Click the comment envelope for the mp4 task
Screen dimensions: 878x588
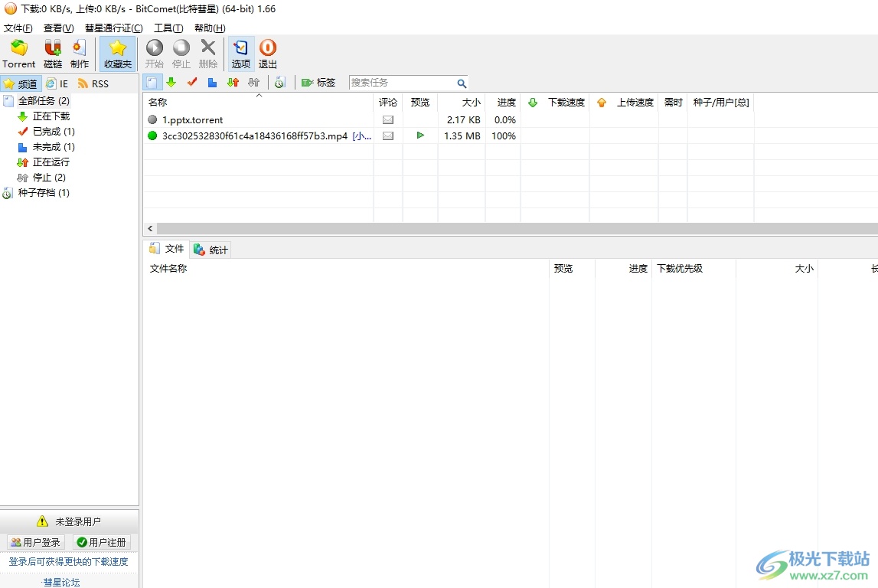click(388, 136)
